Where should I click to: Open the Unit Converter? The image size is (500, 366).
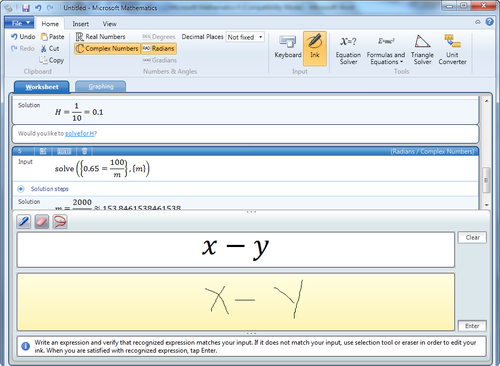click(x=452, y=49)
